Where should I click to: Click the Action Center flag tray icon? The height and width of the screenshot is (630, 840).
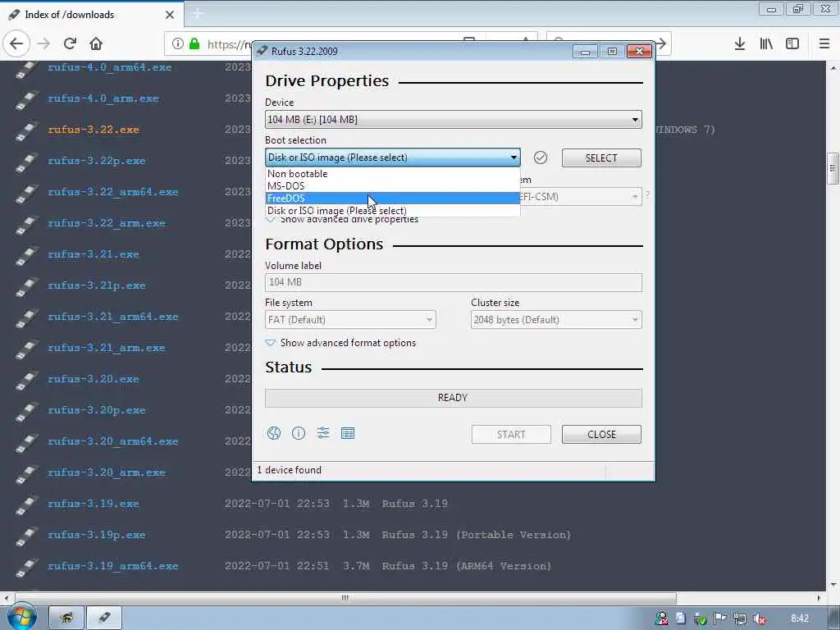(720, 619)
